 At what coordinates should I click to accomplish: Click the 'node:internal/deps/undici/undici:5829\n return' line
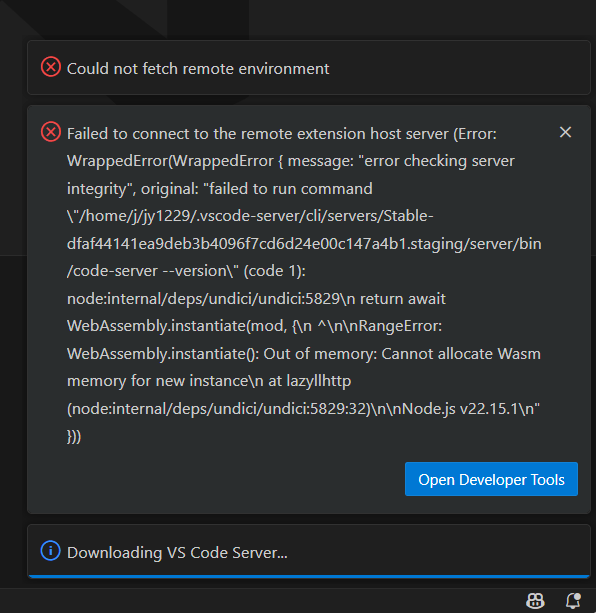[x=256, y=299]
